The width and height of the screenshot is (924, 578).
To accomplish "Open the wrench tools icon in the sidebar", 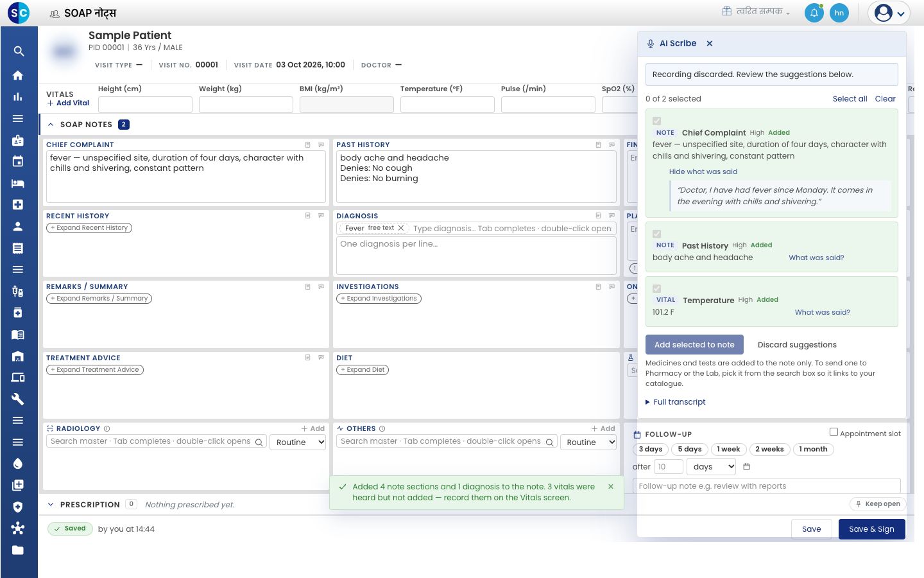I will click(x=18, y=399).
